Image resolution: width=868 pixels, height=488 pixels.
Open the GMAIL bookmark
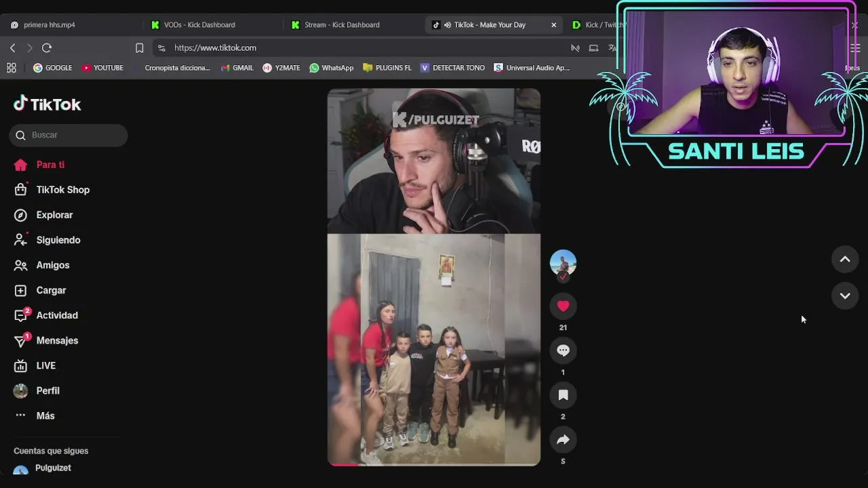tap(237, 68)
